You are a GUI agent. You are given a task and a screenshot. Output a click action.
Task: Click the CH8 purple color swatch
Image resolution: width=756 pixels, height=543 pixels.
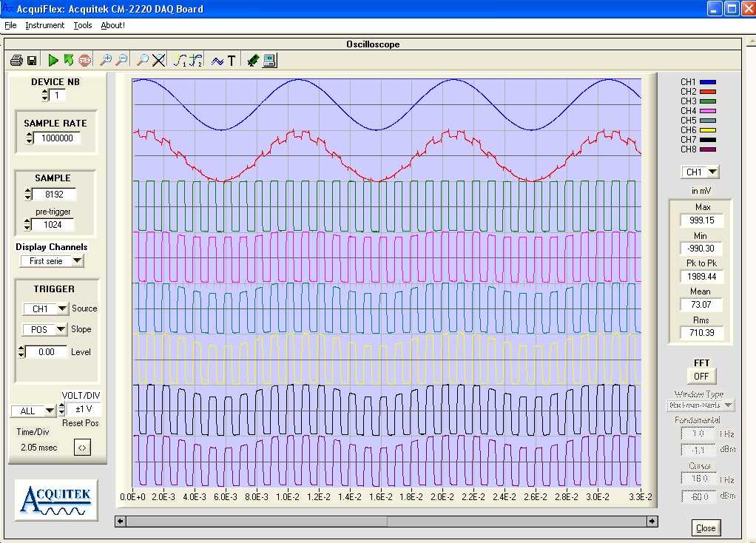(x=707, y=149)
